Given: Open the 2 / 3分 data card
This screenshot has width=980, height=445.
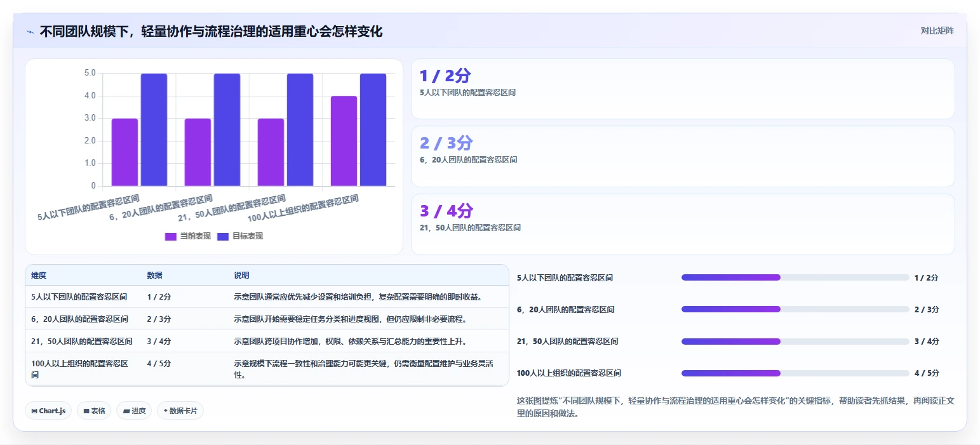Looking at the screenshot, I should tap(683, 156).
